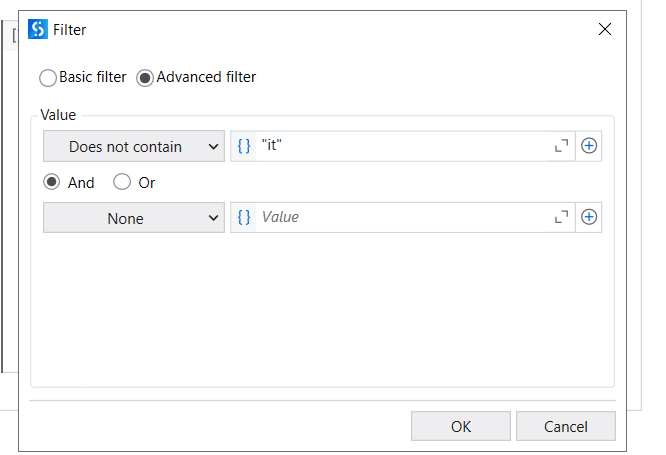Click curly braces icon on the None row
Viewport: 666px width, 455px height.
(244, 217)
